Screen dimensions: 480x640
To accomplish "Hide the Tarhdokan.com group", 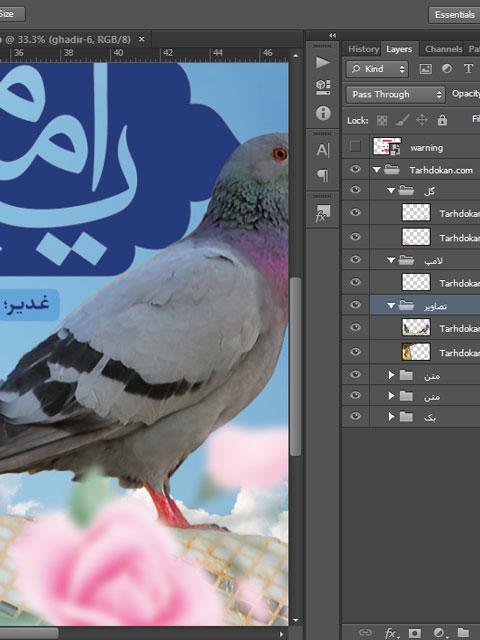I will (x=356, y=169).
